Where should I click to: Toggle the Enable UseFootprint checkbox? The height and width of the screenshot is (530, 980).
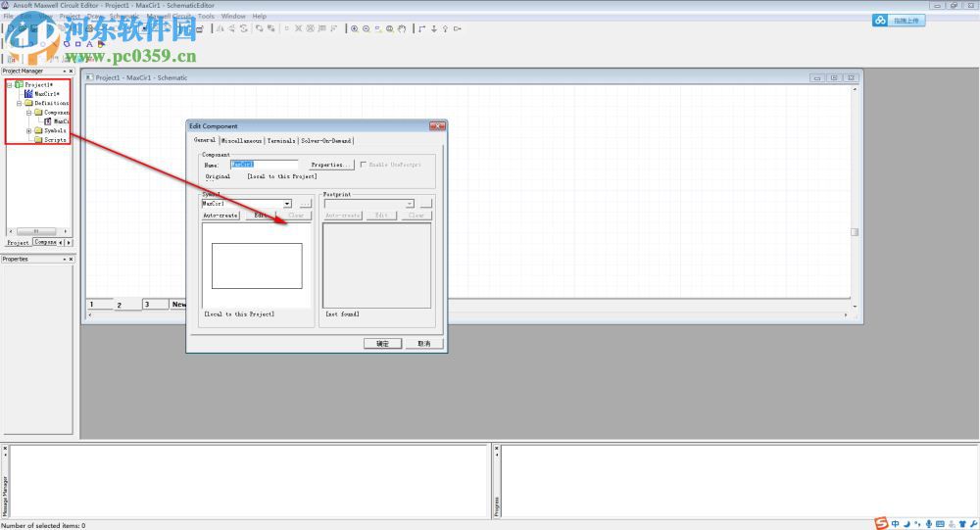click(364, 165)
